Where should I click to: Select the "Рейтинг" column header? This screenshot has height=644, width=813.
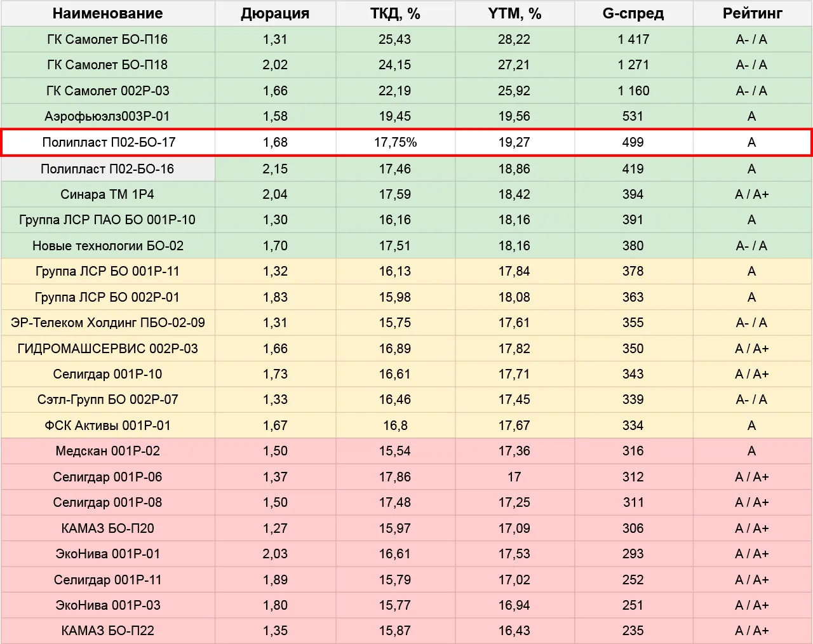(x=752, y=13)
